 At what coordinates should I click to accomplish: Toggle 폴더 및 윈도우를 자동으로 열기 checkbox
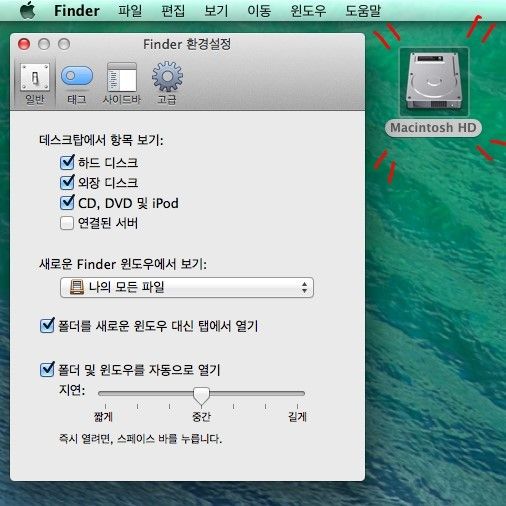(47, 369)
